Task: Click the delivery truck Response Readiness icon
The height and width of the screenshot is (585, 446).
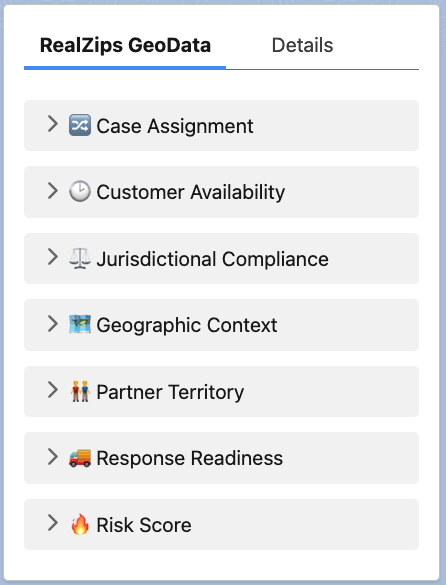Action: pyautogui.click(x=80, y=458)
